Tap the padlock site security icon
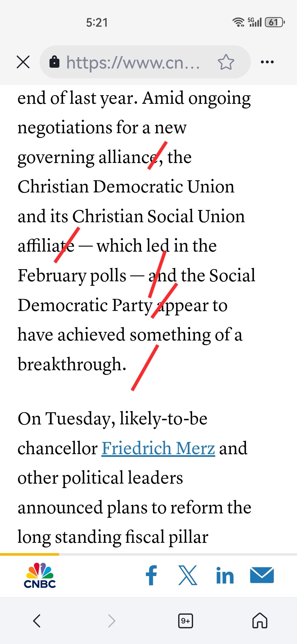The width and height of the screenshot is (297, 644). (x=54, y=62)
